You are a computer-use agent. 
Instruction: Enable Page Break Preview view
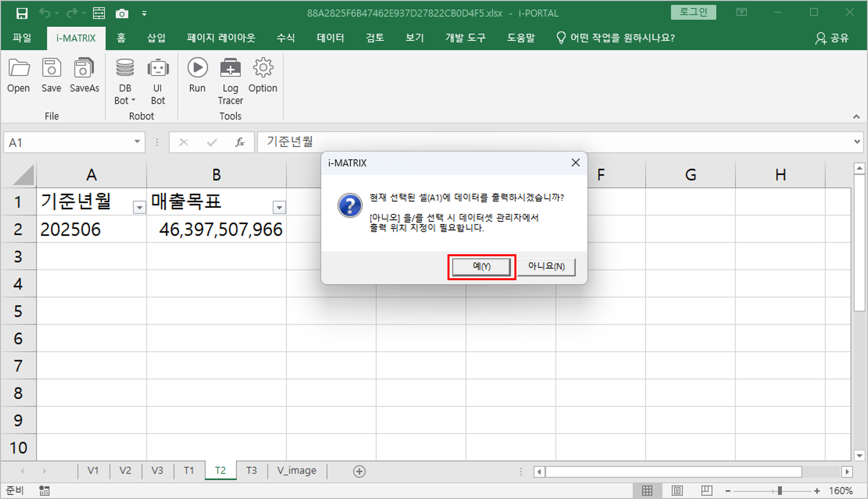pos(707,491)
